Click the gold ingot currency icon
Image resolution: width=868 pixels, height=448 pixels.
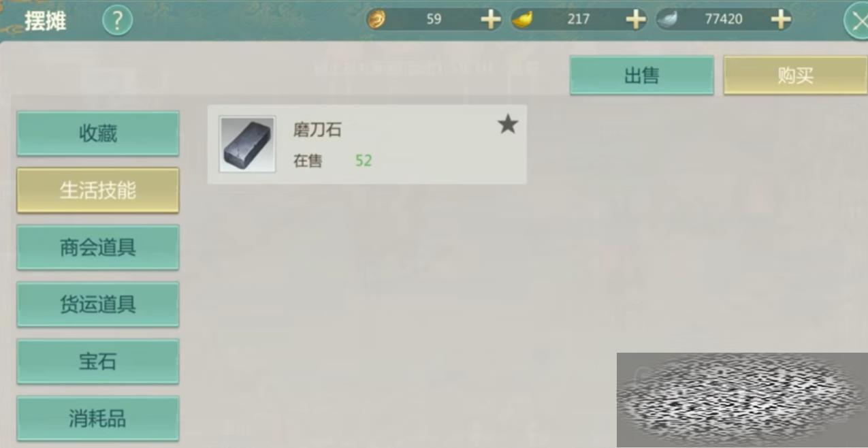pos(521,19)
